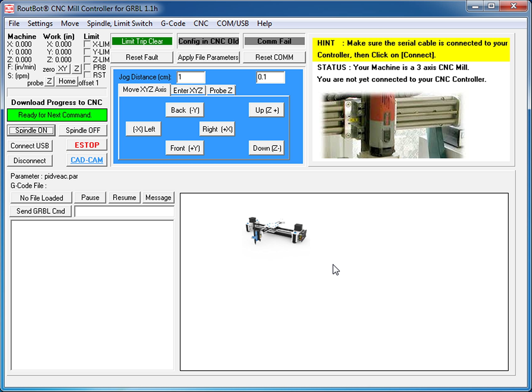Open the COM/USB menu
532x392 pixels.
click(233, 23)
